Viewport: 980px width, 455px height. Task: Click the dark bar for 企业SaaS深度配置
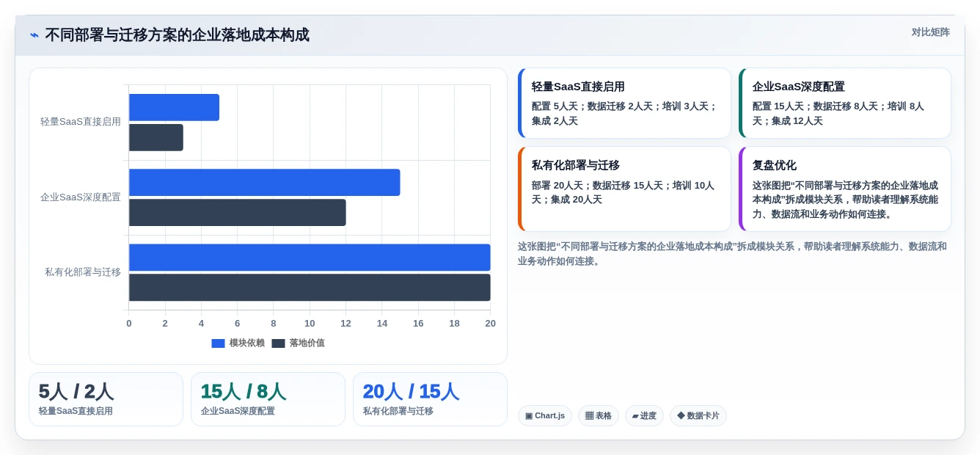(x=237, y=212)
